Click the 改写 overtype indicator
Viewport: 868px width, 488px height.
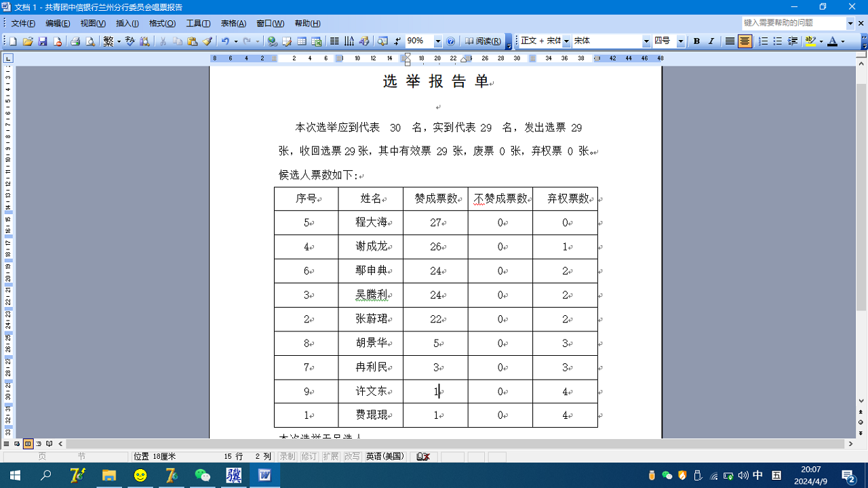(x=351, y=457)
